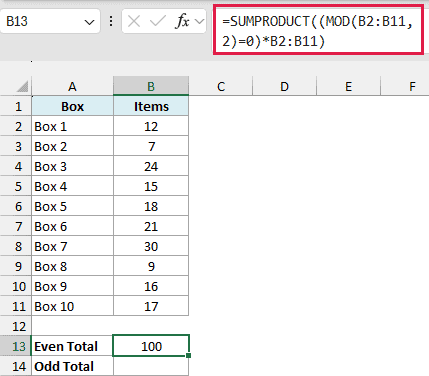Click the empty Odd Total cell B14
429x376 pixels.
tap(151, 366)
